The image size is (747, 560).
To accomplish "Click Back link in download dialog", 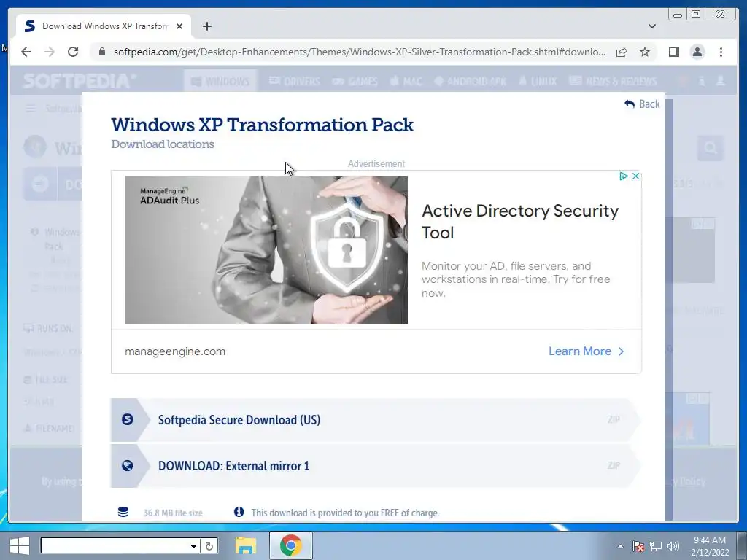I will (x=642, y=104).
